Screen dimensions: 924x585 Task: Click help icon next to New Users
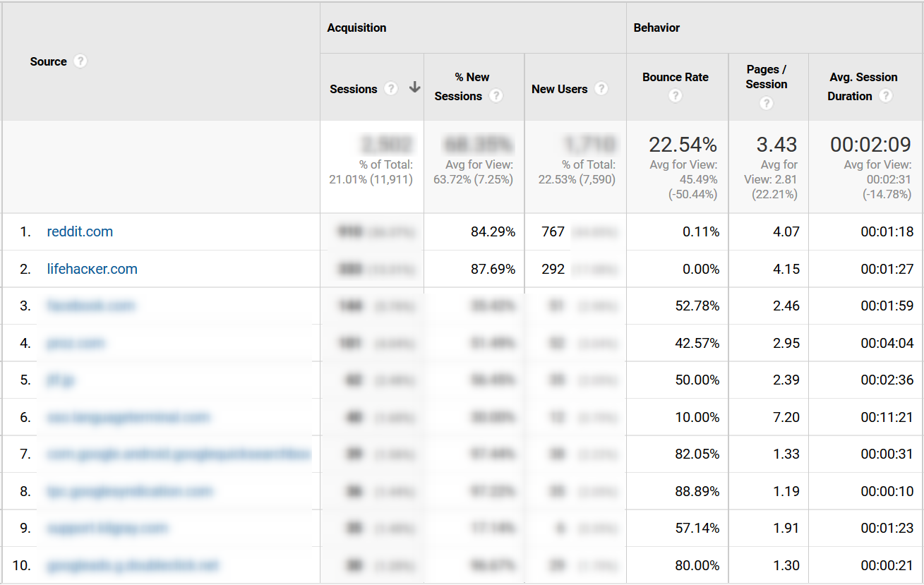click(x=601, y=89)
